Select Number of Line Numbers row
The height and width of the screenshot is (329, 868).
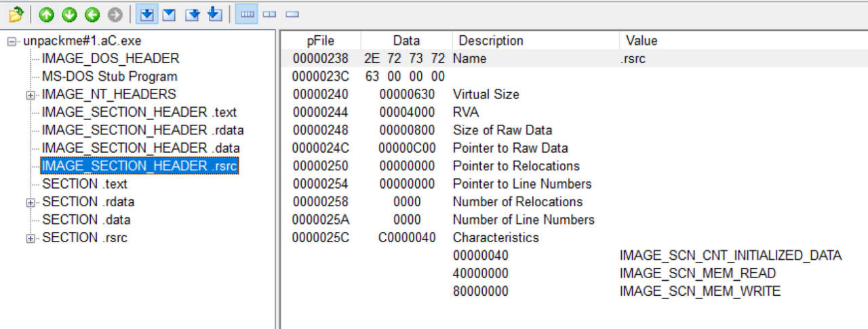coord(524,220)
